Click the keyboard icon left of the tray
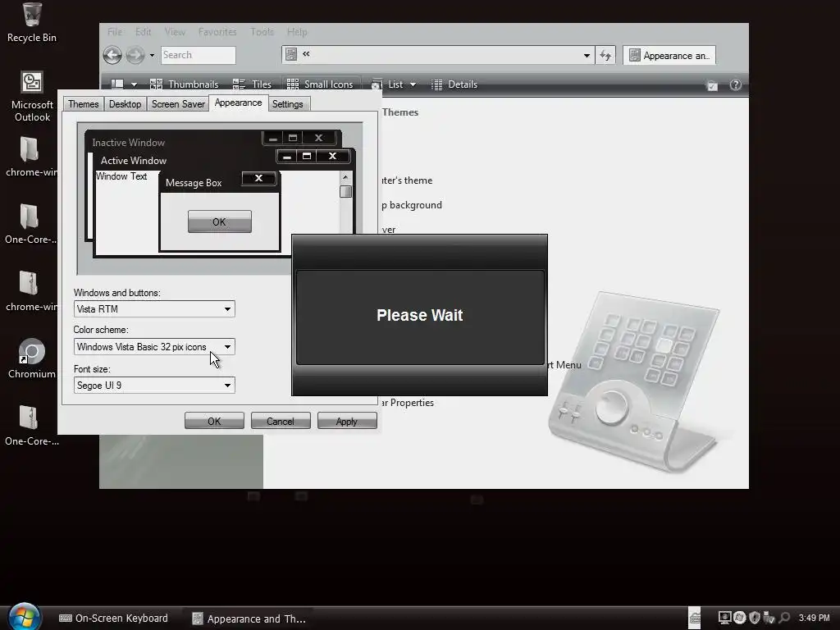840x630 pixels. click(x=695, y=619)
